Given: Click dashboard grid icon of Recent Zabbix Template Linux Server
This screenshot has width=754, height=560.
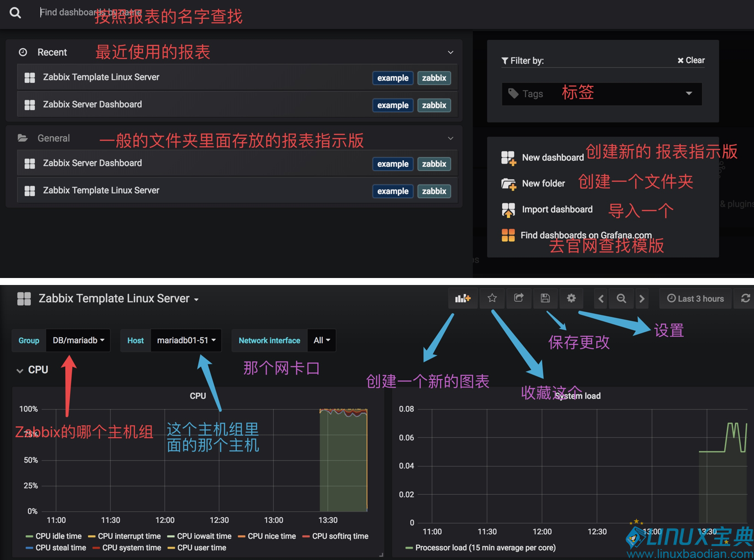Looking at the screenshot, I should tap(30, 78).
